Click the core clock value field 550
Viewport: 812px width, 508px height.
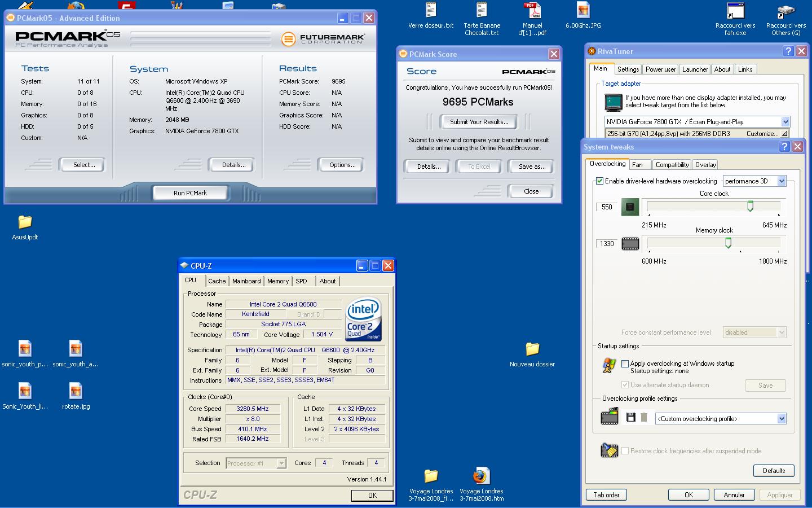[x=607, y=207]
